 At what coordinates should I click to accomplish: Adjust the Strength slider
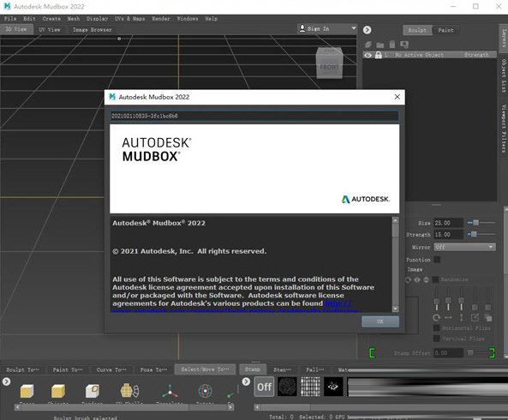point(481,234)
